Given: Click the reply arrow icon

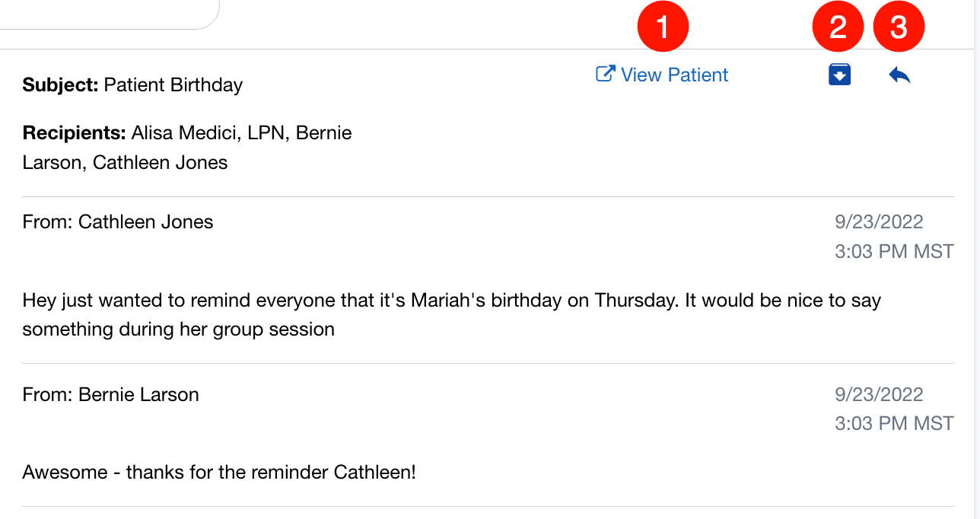Looking at the screenshot, I should point(899,75).
